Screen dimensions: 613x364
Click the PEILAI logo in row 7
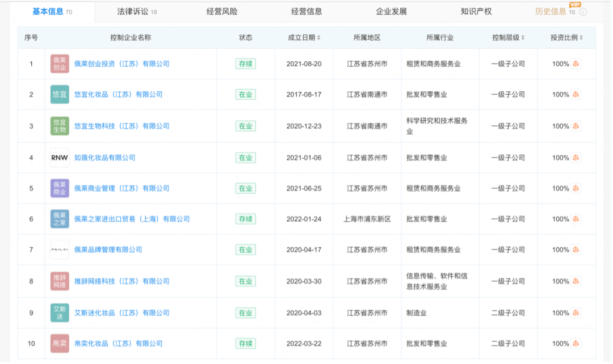(x=60, y=249)
